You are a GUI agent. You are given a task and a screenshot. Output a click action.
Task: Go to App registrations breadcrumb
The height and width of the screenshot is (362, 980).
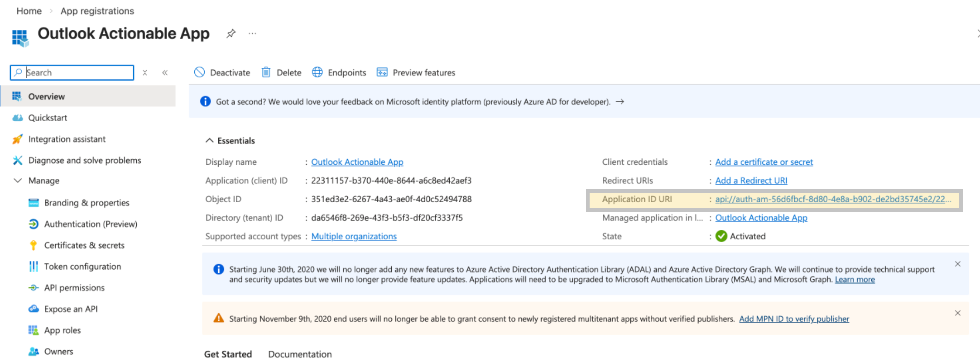click(x=97, y=11)
